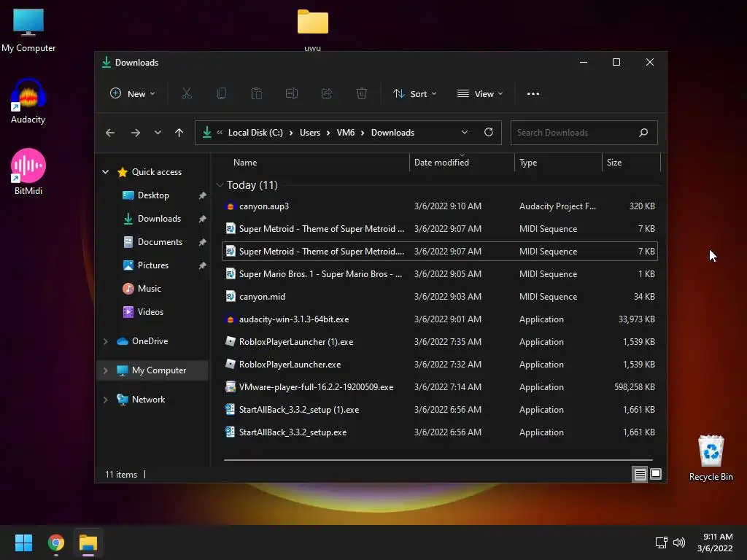Viewport: 747px width, 560px height.
Task: Select RobloxPlayerLauncher.exe file
Action: tap(440, 365)
